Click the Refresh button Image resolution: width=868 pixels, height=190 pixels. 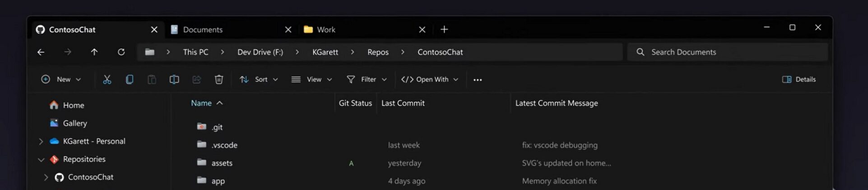coord(121,52)
